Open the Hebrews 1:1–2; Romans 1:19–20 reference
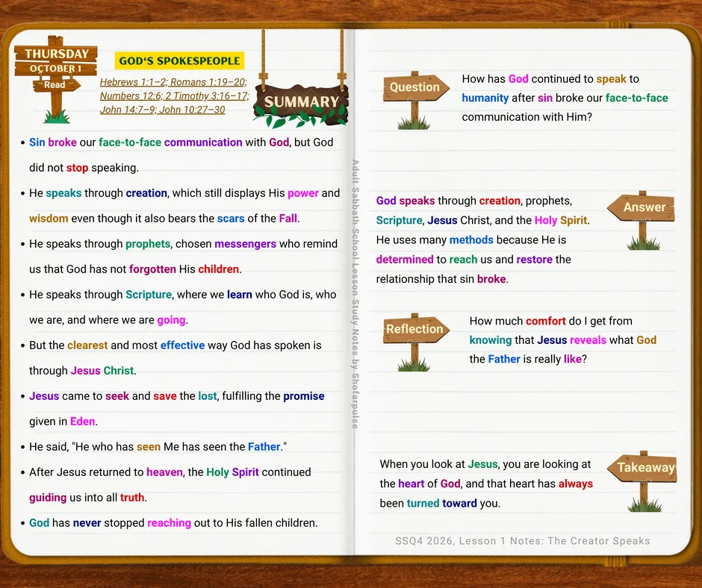The height and width of the screenshot is (588, 702). tap(173, 82)
